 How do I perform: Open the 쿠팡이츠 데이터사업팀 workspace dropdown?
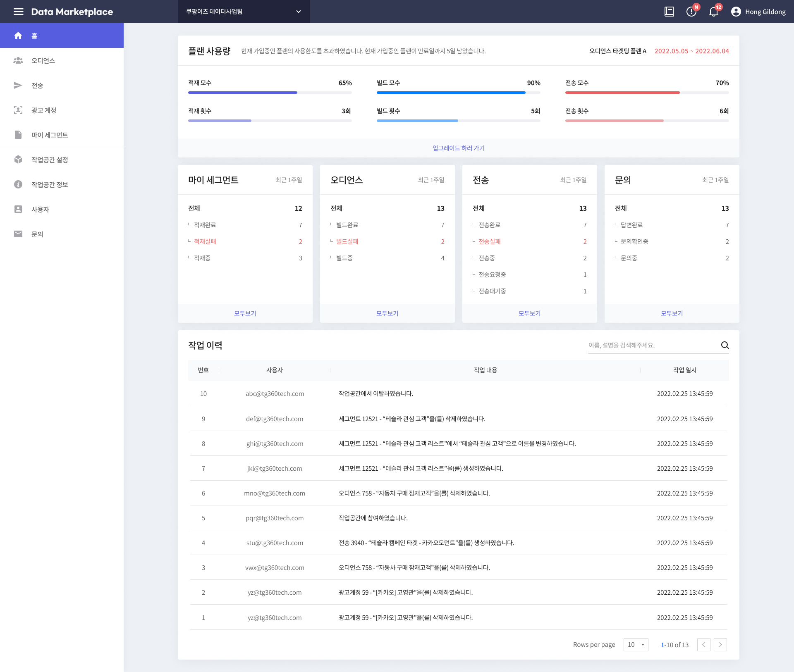click(x=244, y=12)
